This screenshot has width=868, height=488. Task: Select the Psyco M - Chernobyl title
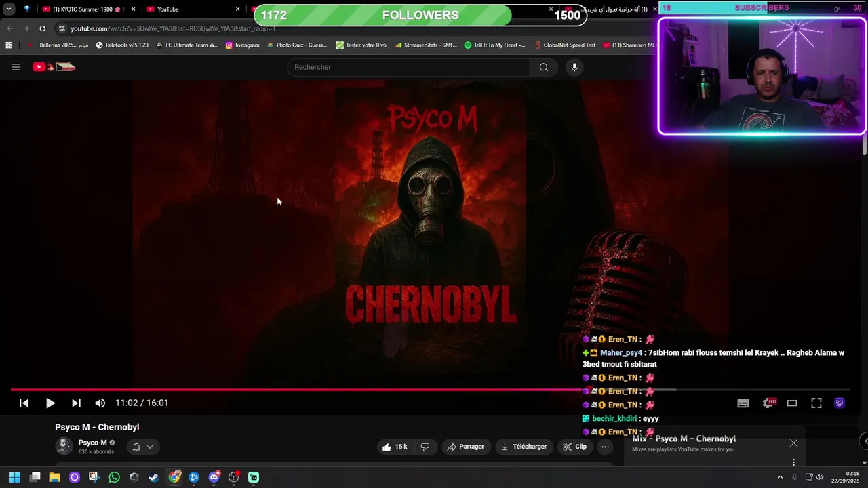[97, 427]
